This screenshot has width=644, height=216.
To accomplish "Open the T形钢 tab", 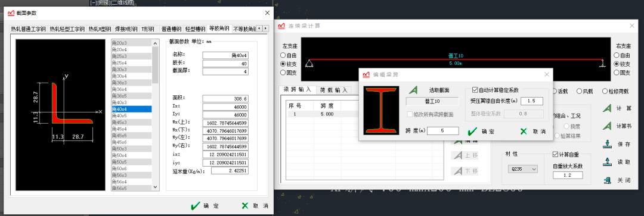I will (x=148, y=29).
